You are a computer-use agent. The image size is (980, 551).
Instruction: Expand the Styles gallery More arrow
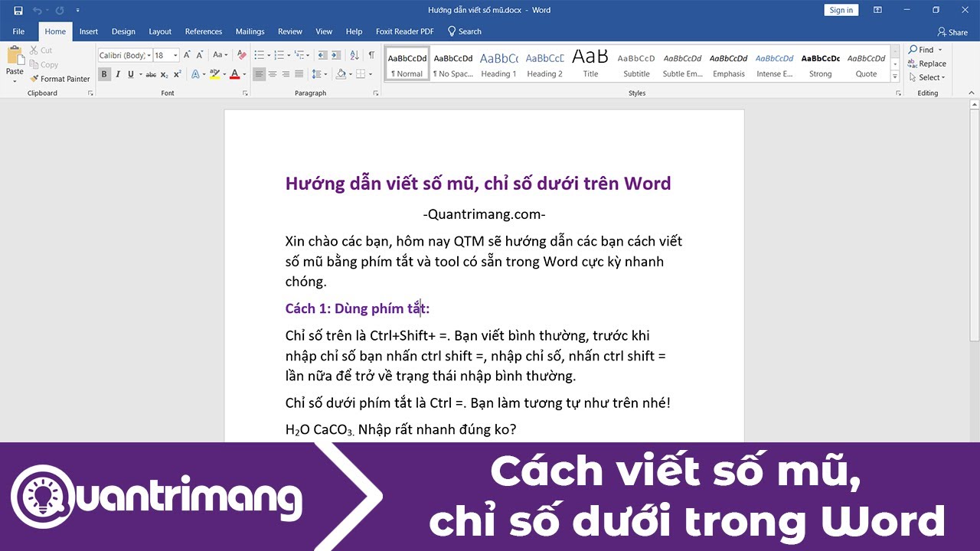click(x=895, y=77)
